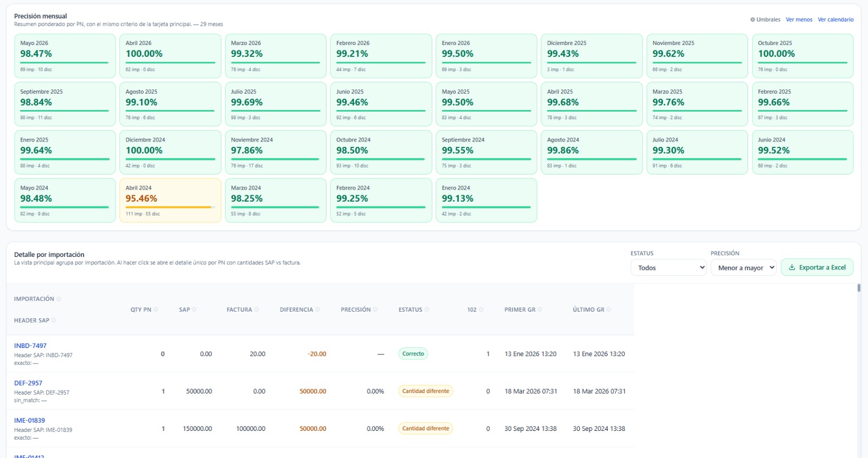Open the Junio 2024 card
Viewport: 868px width, 458px height.
(803, 152)
